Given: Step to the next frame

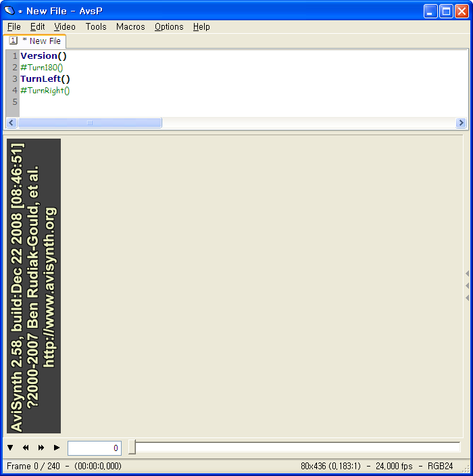Looking at the screenshot, I should coord(41,448).
